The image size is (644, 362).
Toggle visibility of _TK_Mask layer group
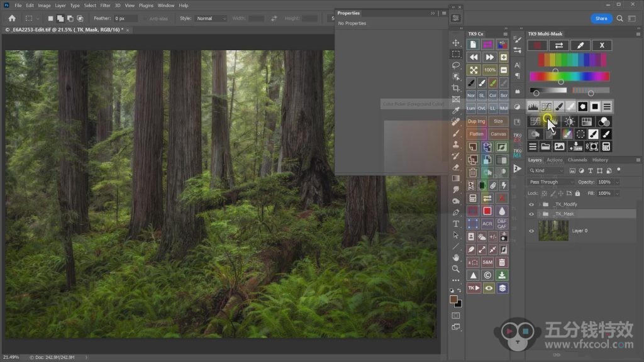click(531, 214)
